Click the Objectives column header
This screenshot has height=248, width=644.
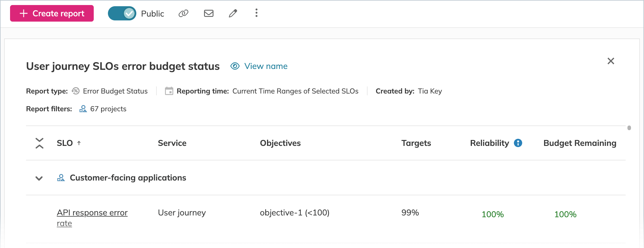[280, 143]
